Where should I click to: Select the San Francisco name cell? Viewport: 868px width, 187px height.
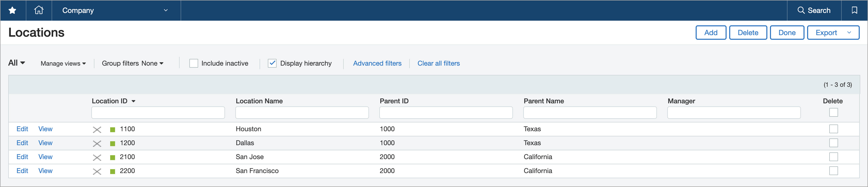257,171
